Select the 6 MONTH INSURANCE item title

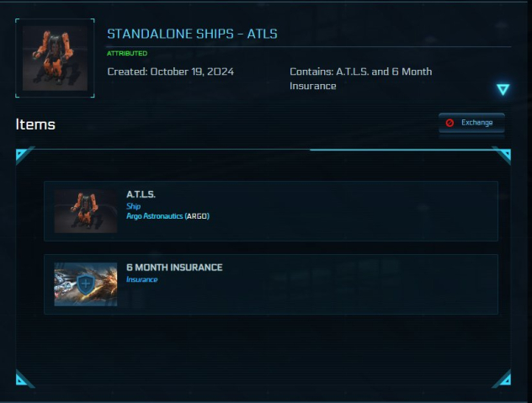click(174, 268)
